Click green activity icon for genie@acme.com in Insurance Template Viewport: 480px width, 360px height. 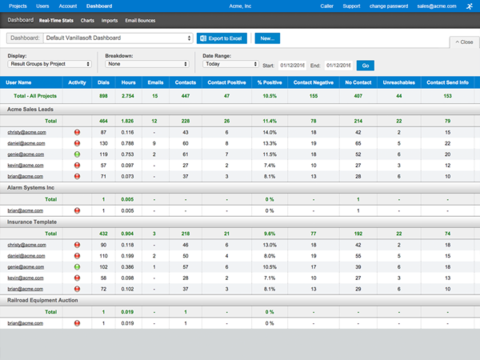click(x=77, y=267)
